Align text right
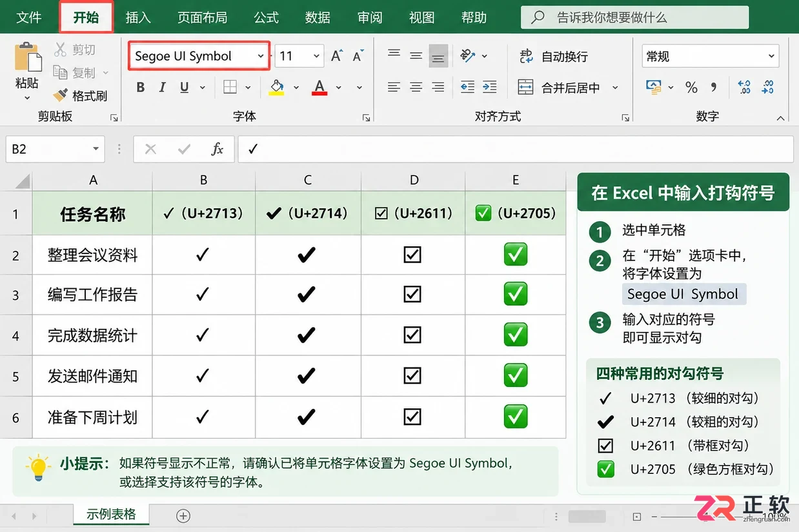 (x=438, y=87)
